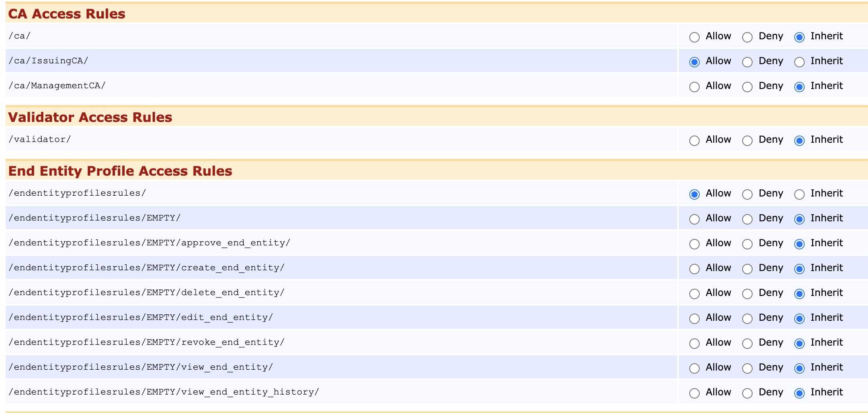
Task: Select Allow for EMPTY/view_end_entity/ rule
Action: click(694, 368)
